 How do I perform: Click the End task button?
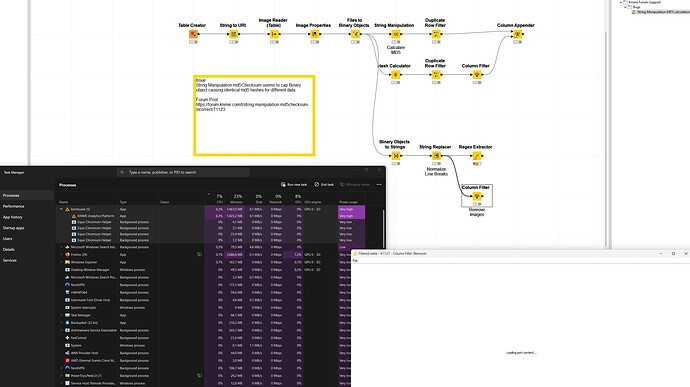(x=324, y=184)
